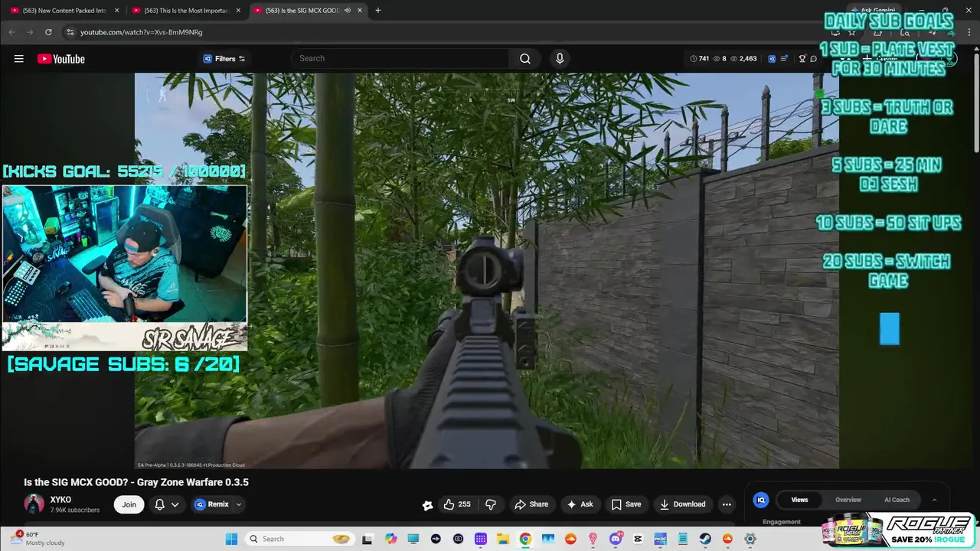
Task: Click the vidIQ panel logo icon
Action: coord(761,500)
